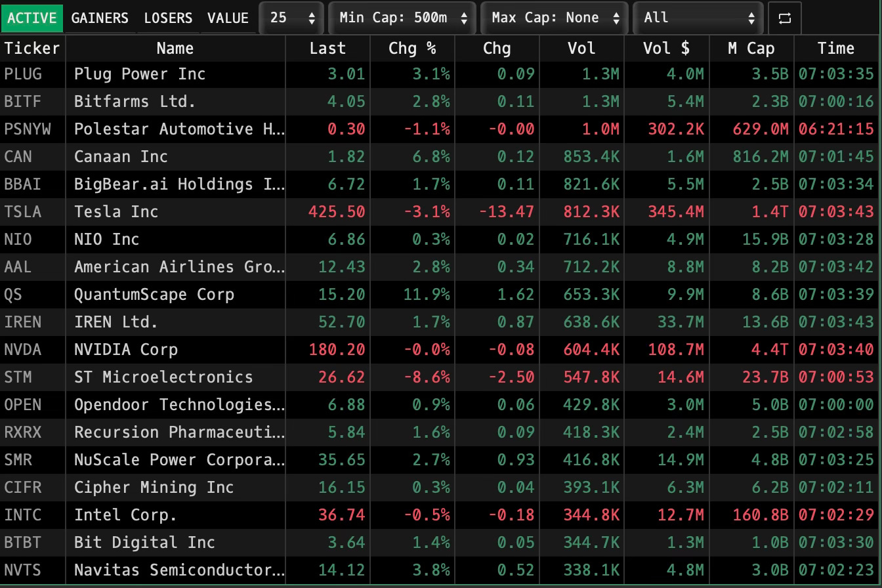The width and height of the screenshot is (882, 588).
Task: Click the name QuantumScape Corp
Action: (x=154, y=295)
